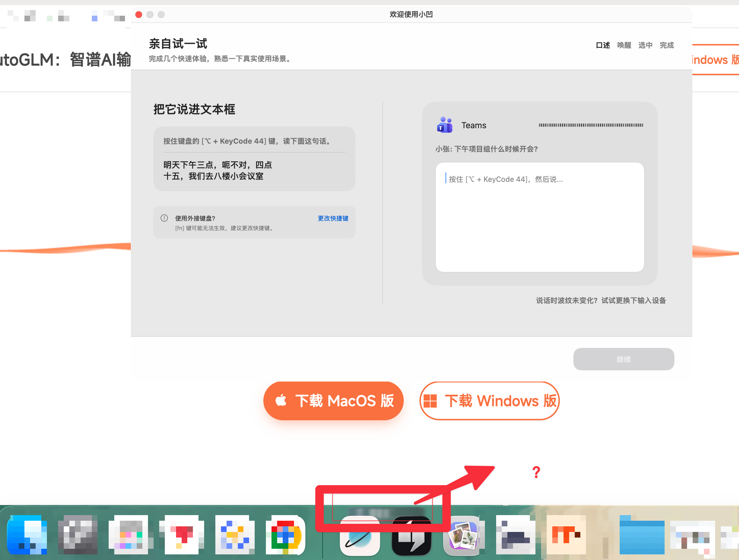This screenshot has width=739, height=560.
Task: Focus the Teams message text box
Action: tap(540, 217)
